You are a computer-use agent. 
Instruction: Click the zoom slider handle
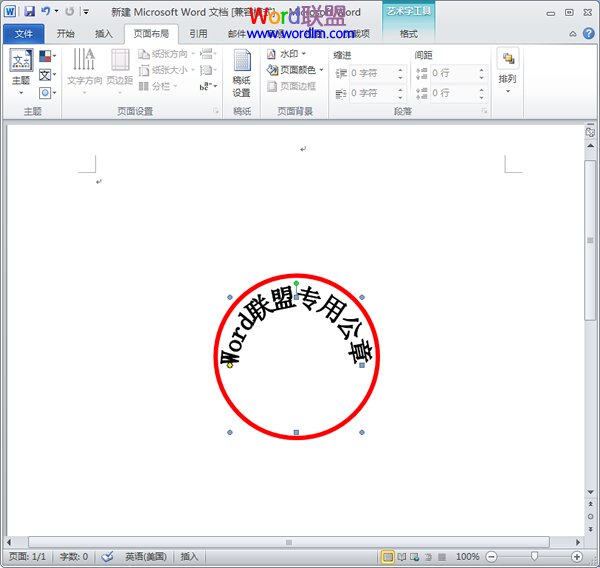coord(534,556)
